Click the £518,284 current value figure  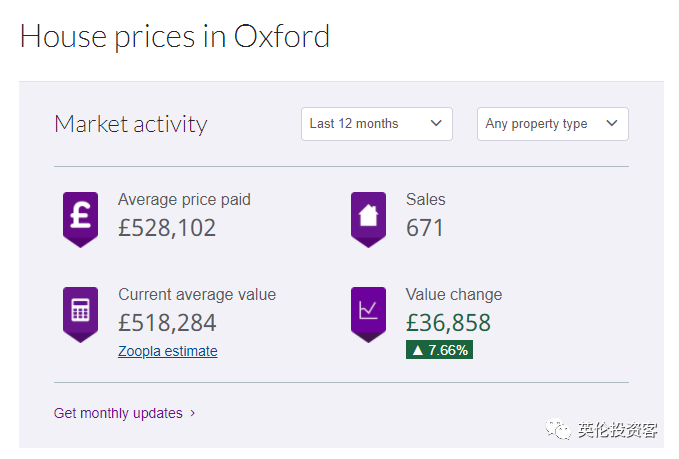point(167,323)
